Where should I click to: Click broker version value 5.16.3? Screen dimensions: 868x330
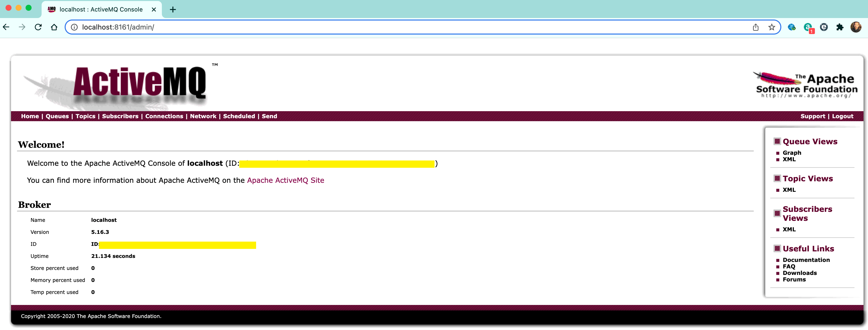pos(100,232)
